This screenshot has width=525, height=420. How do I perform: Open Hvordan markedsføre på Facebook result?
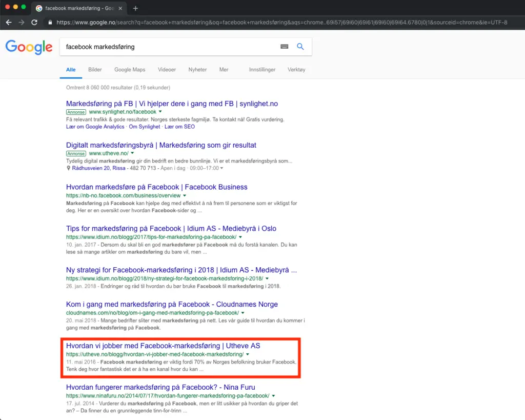coord(157,187)
